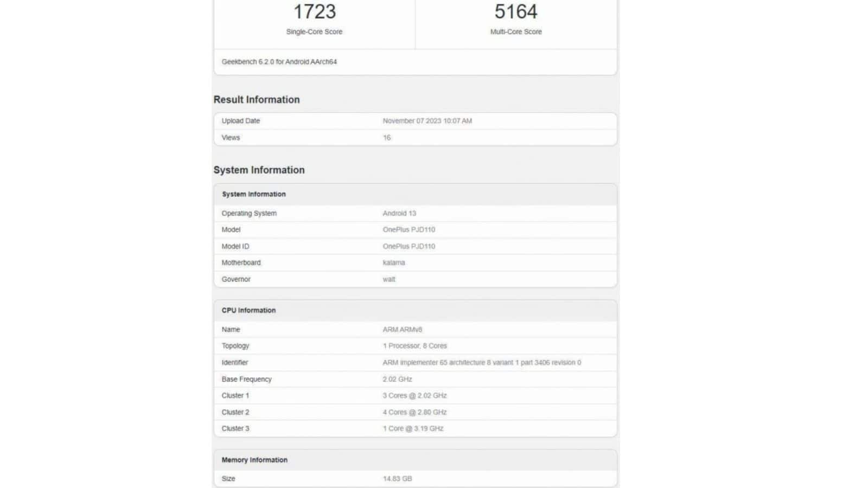The image size is (868, 488).
Task: Click the Result Information heading
Action: [257, 100]
